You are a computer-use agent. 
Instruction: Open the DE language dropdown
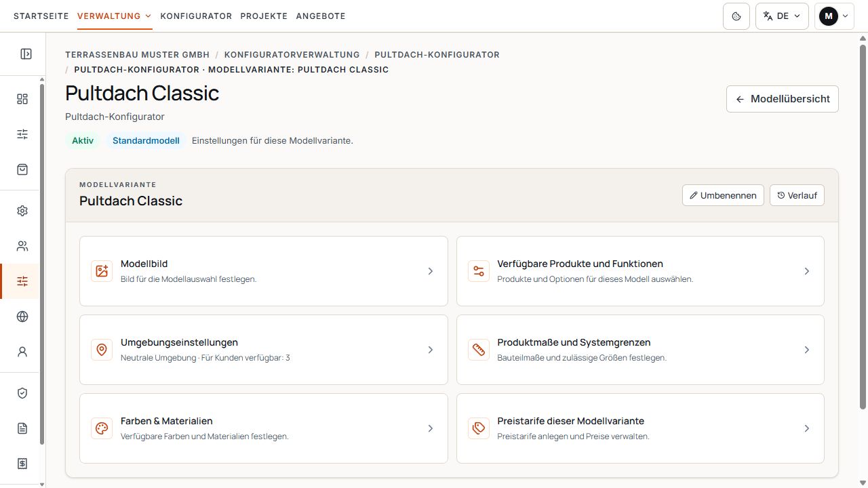coord(782,16)
